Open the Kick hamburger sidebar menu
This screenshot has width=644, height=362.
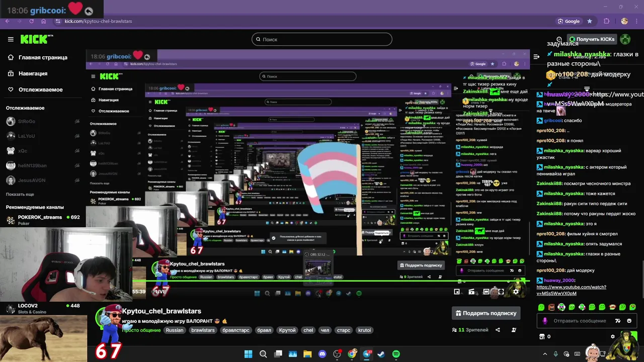tap(11, 39)
